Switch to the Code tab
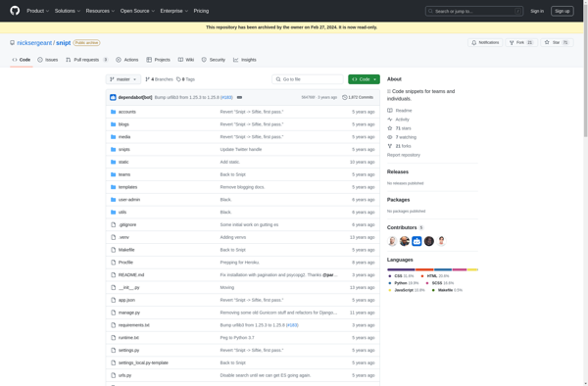This screenshot has height=386, width=588. point(22,60)
